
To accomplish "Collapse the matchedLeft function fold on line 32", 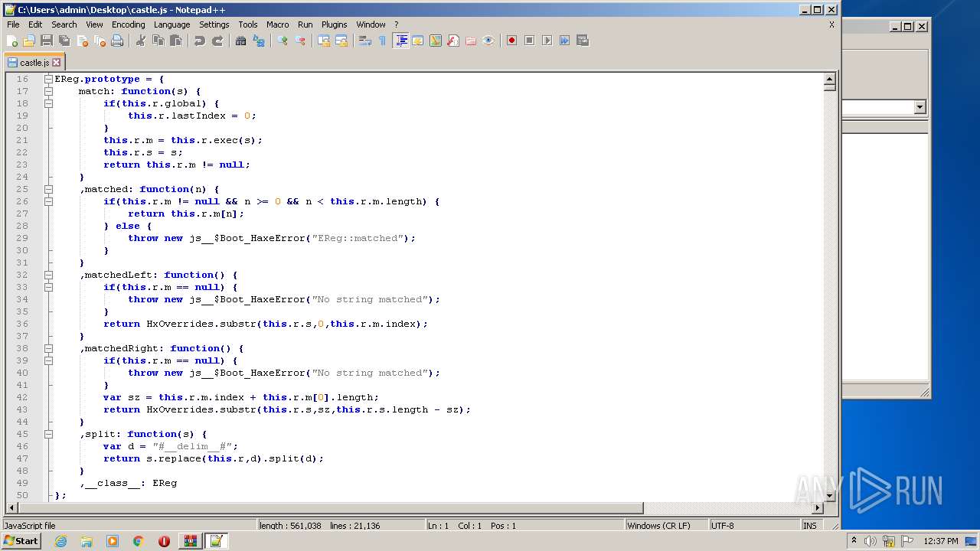I will click(48, 275).
